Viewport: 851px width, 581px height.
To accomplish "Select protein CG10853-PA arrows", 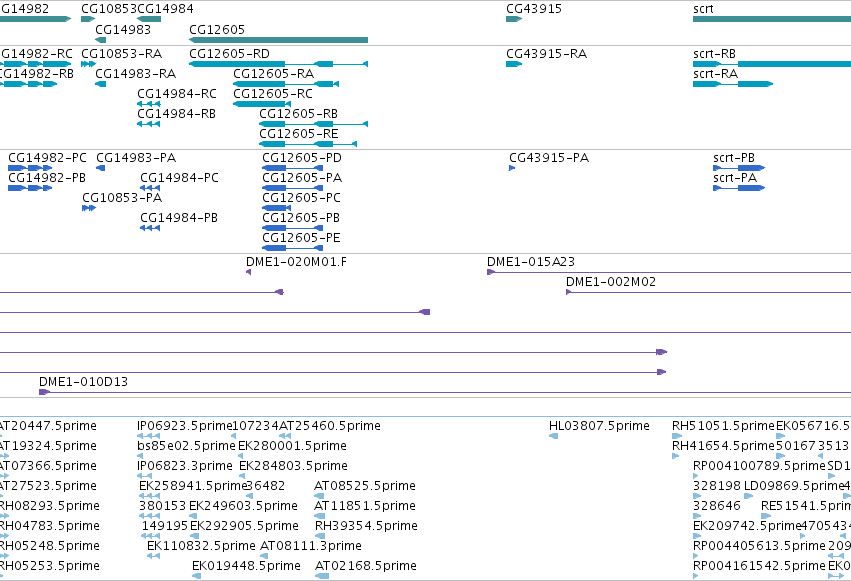I will coord(89,208).
